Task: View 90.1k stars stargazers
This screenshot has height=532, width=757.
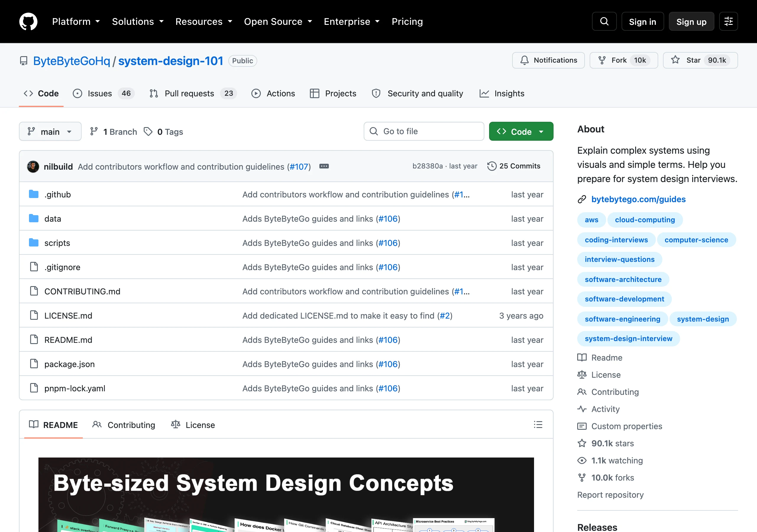Action: coord(606,443)
